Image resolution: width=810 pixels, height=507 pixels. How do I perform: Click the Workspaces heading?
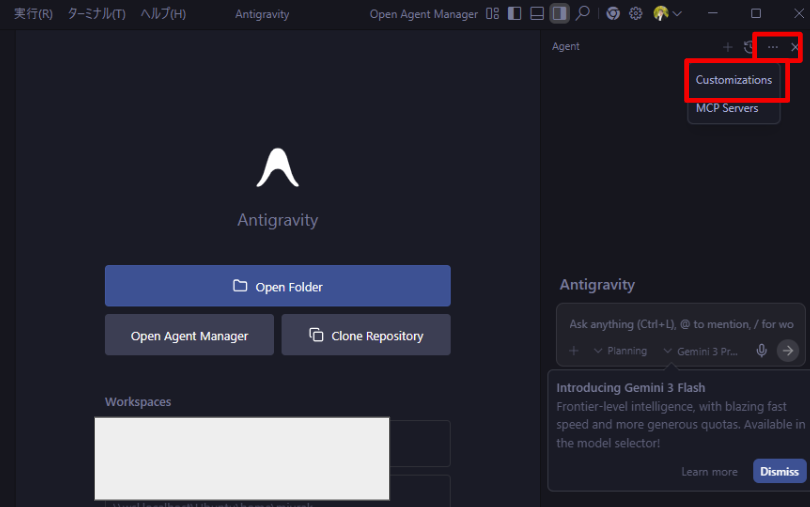[x=138, y=402]
